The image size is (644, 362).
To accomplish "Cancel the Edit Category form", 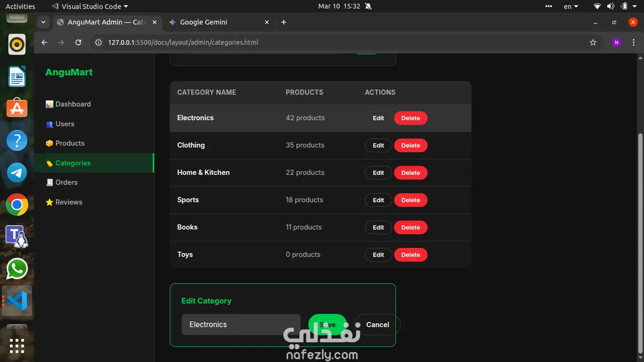I will (x=378, y=325).
